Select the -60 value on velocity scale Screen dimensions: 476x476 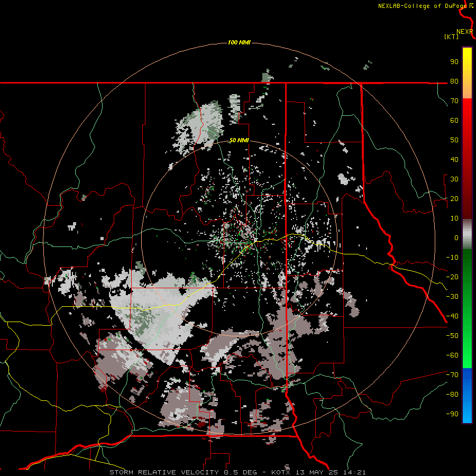click(x=452, y=355)
